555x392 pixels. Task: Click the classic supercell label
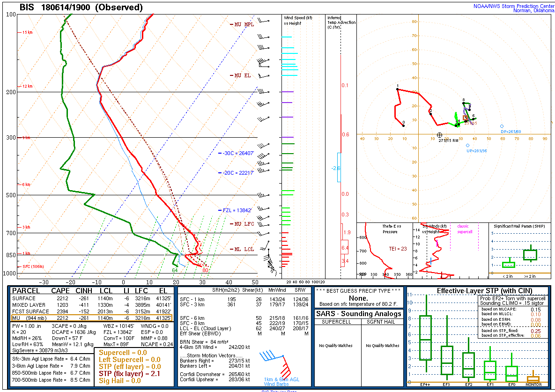point(465,229)
